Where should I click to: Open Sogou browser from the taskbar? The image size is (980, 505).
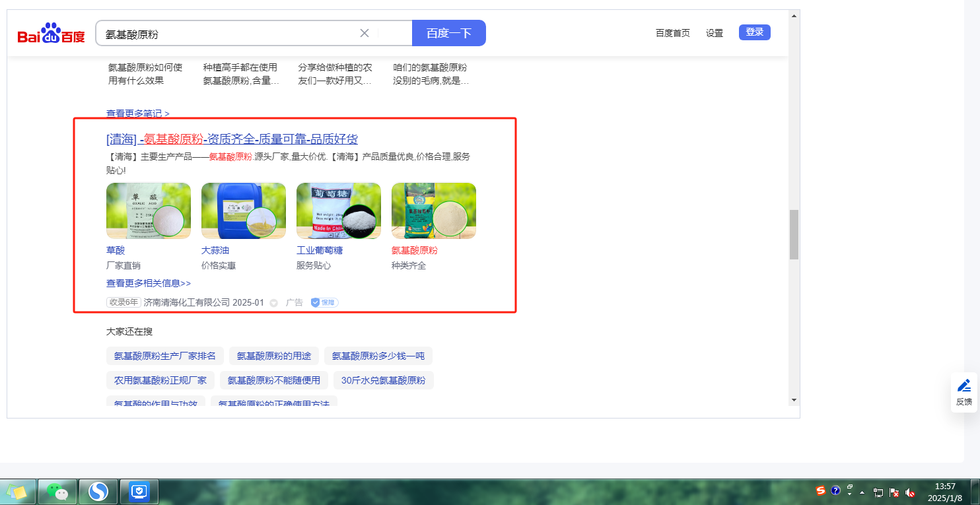[x=98, y=491]
